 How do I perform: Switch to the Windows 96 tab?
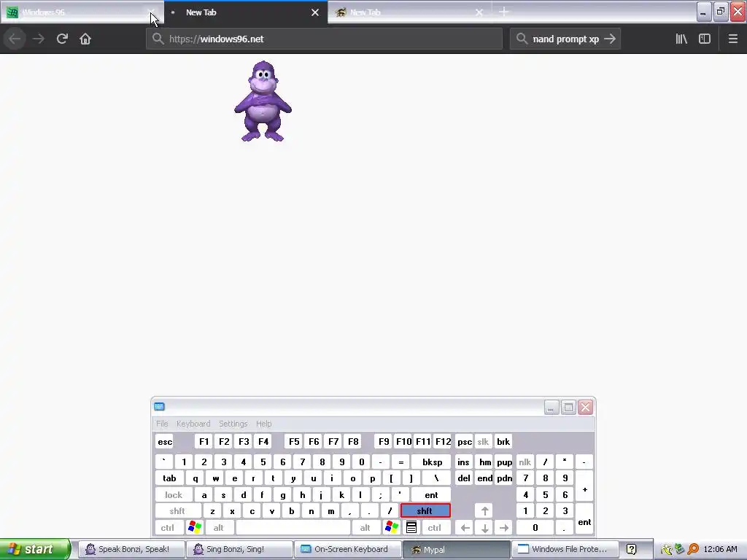[82, 12]
